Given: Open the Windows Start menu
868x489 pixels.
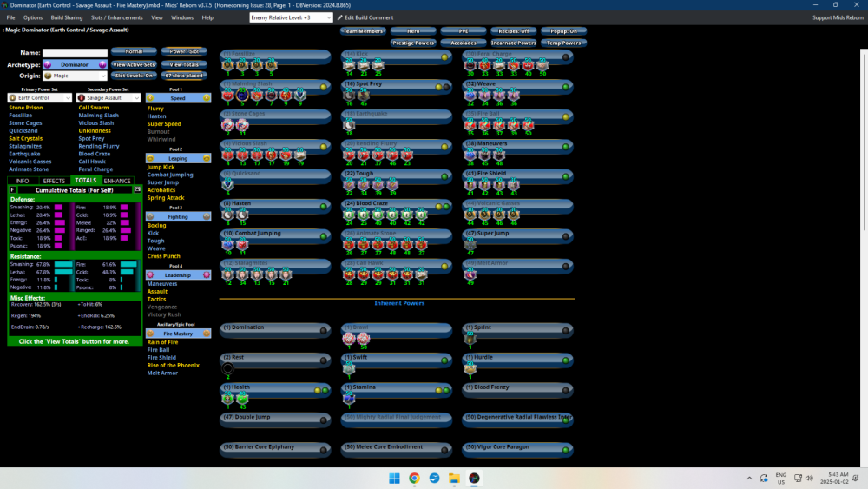Looking at the screenshot, I should (394, 479).
